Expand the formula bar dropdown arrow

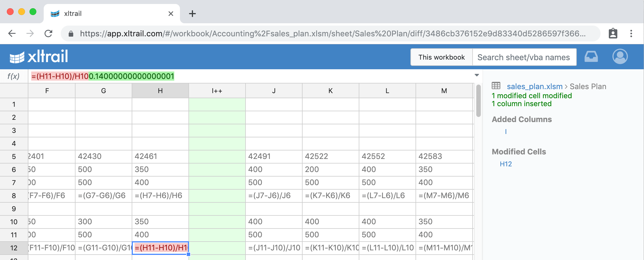(477, 75)
